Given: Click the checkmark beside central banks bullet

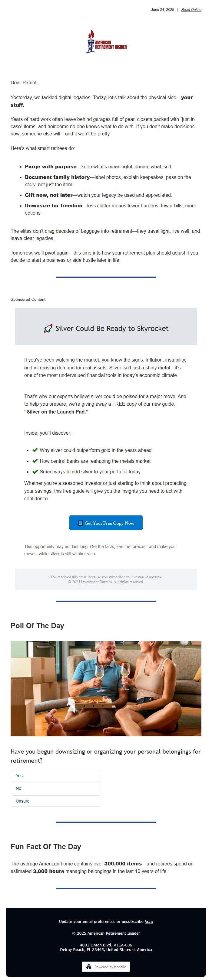Looking at the screenshot, I should click(35, 460).
